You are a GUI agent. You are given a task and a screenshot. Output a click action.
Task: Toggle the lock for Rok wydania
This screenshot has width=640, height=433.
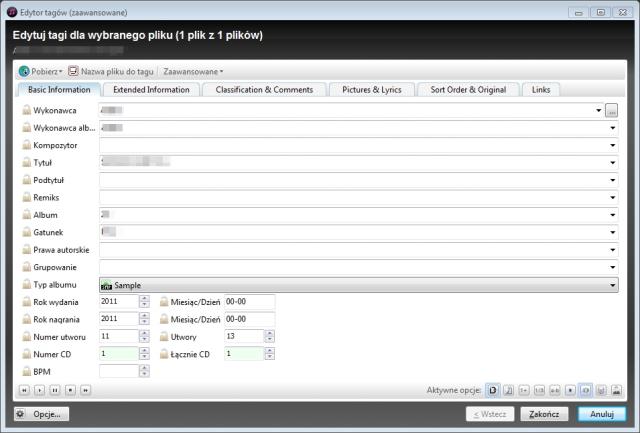point(26,301)
